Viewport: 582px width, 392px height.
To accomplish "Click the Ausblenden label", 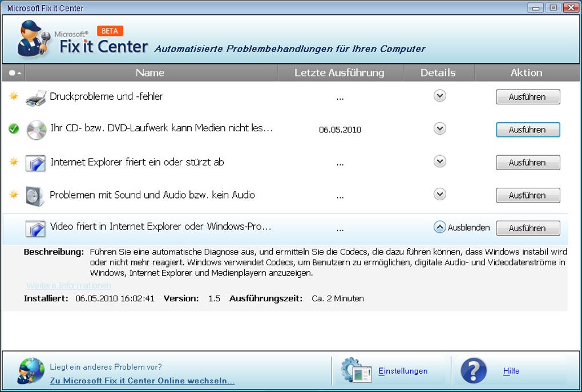I will [469, 228].
